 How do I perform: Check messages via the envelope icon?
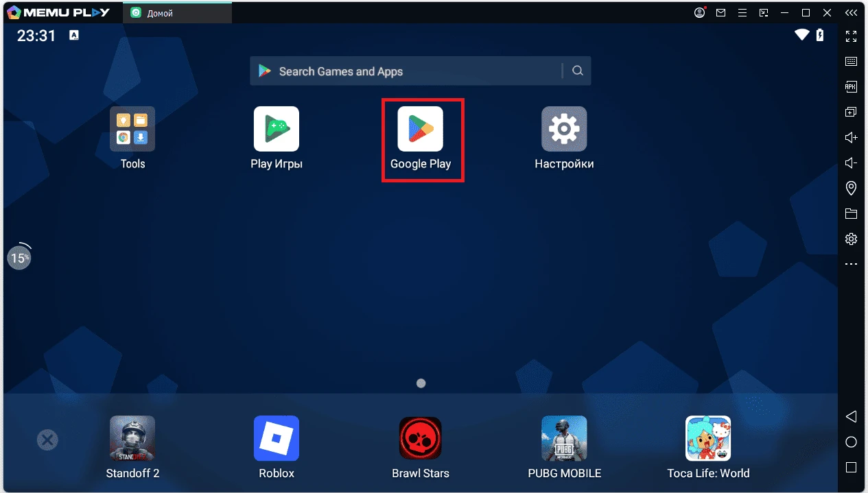click(721, 12)
